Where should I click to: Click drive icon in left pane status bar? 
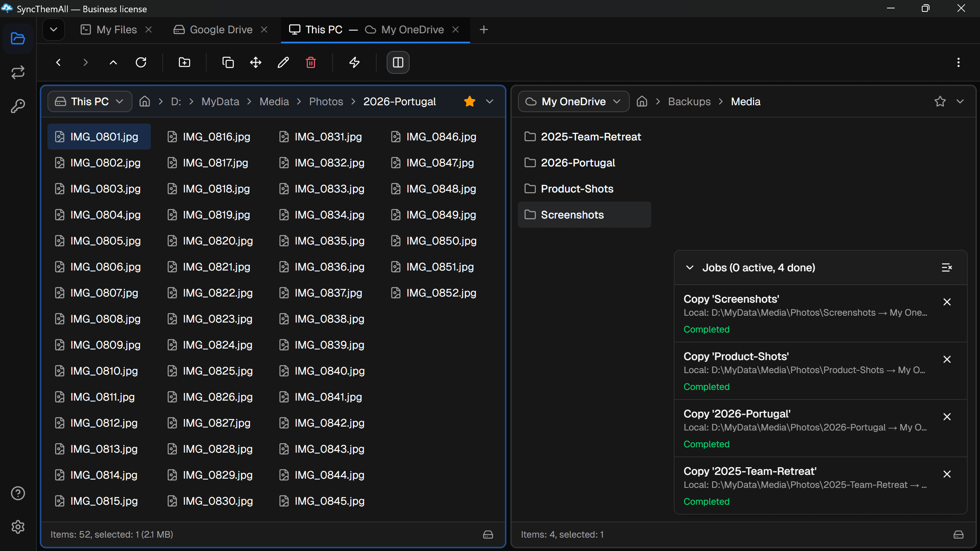[x=488, y=535]
